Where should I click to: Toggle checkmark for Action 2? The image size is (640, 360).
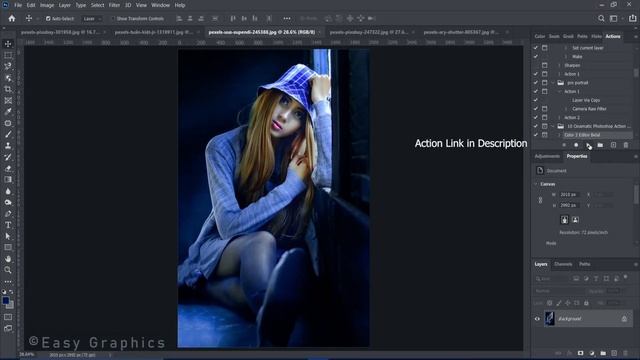[x=536, y=117]
